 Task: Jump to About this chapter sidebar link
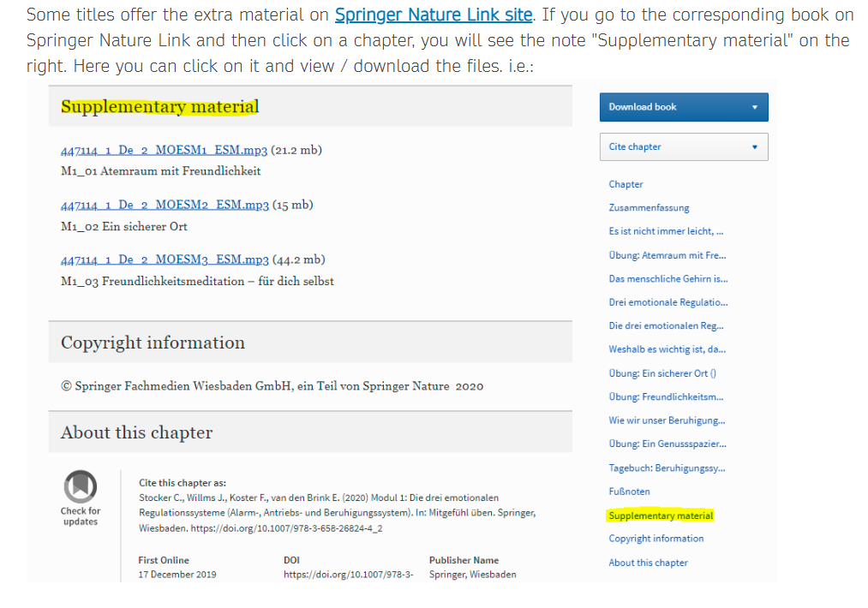click(649, 563)
